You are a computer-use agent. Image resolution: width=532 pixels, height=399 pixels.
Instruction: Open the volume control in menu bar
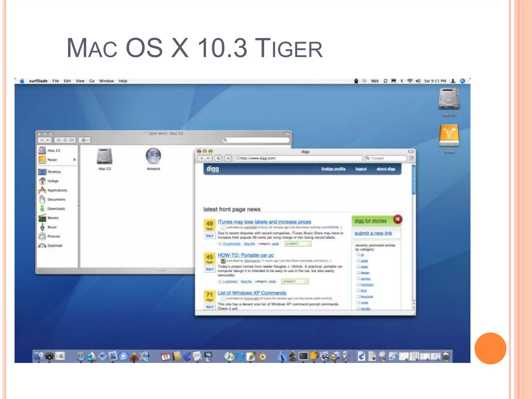pyautogui.click(x=418, y=81)
